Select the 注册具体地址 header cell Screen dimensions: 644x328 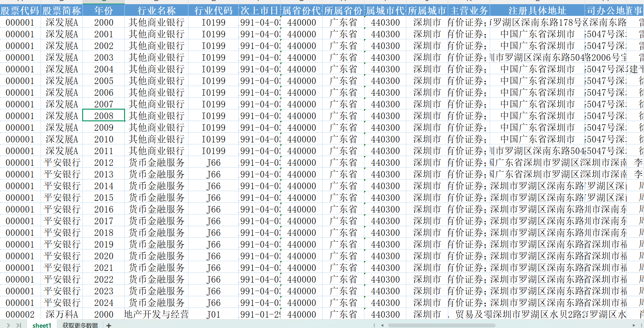click(537, 11)
